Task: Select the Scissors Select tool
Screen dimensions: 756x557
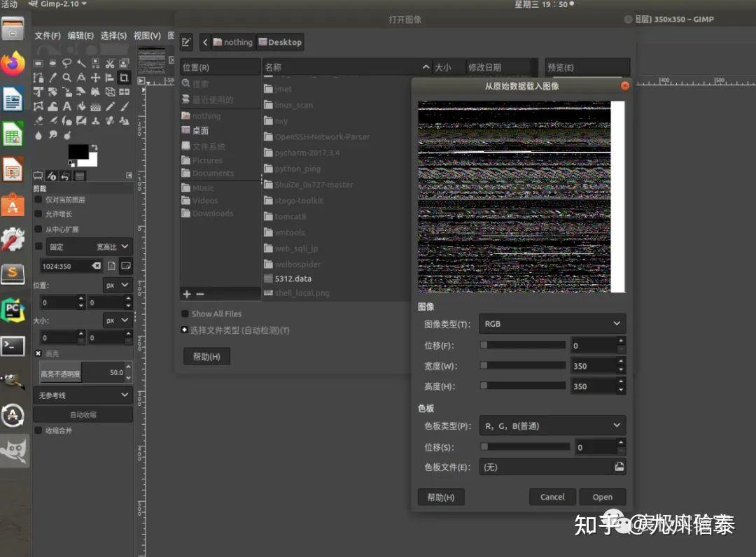Action: point(110,64)
